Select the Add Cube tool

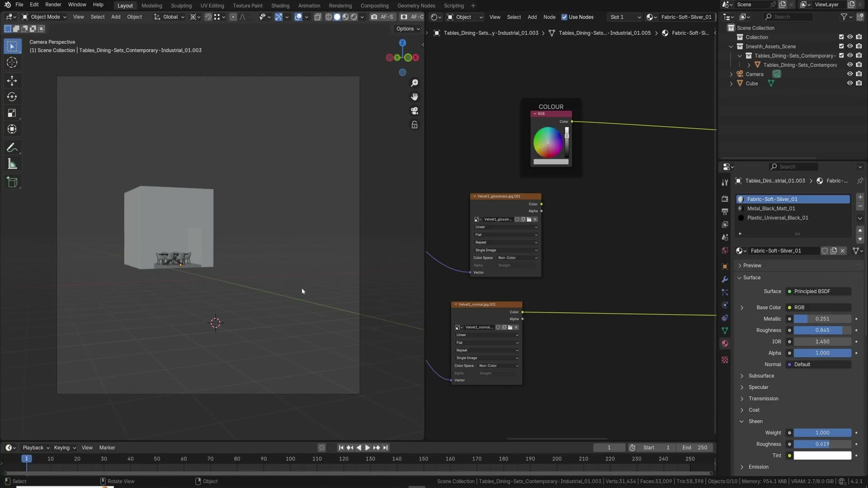click(12, 182)
